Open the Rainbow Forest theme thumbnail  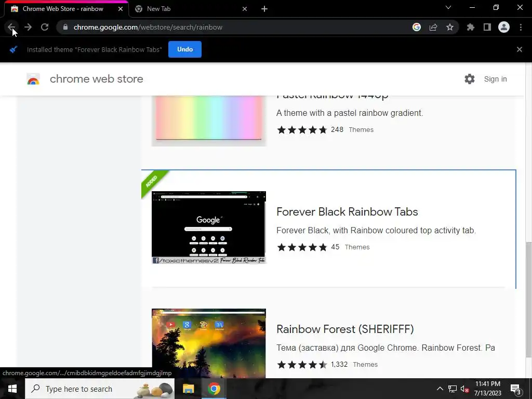coord(209,343)
